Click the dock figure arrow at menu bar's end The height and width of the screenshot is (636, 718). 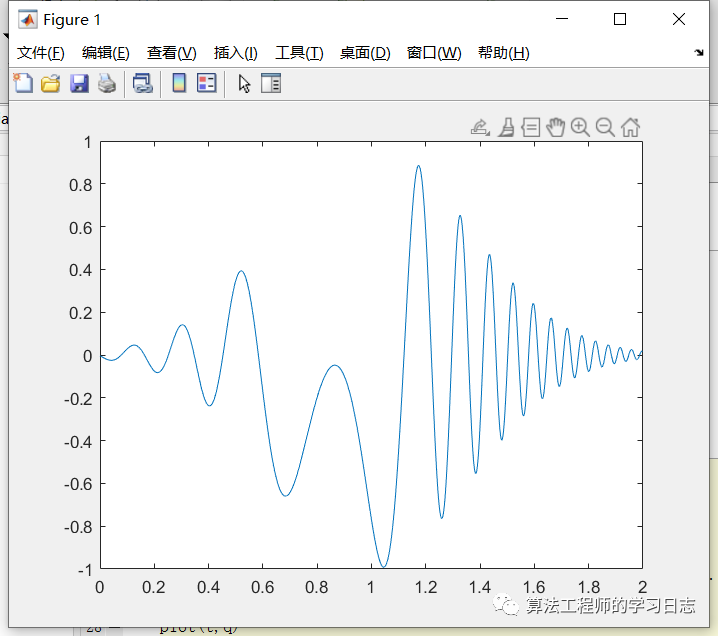click(x=699, y=52)
